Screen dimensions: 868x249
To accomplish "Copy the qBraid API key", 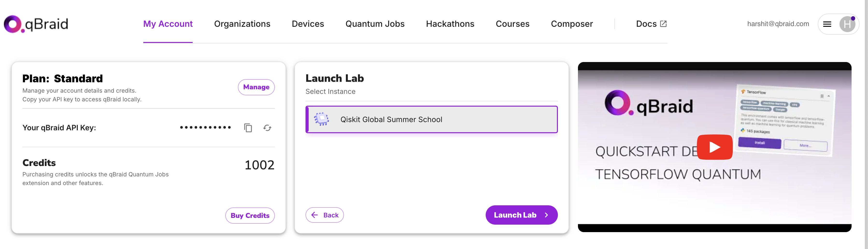I will coord(248,128).
